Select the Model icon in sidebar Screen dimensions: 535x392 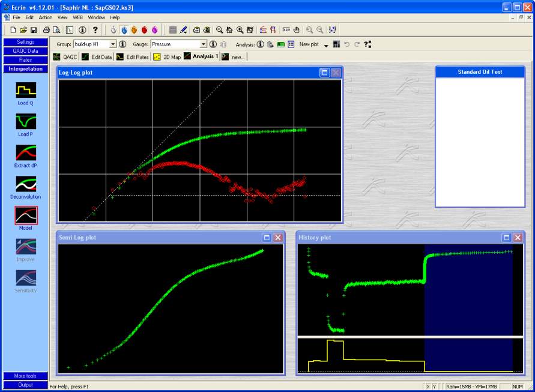[x=26, y=216]
